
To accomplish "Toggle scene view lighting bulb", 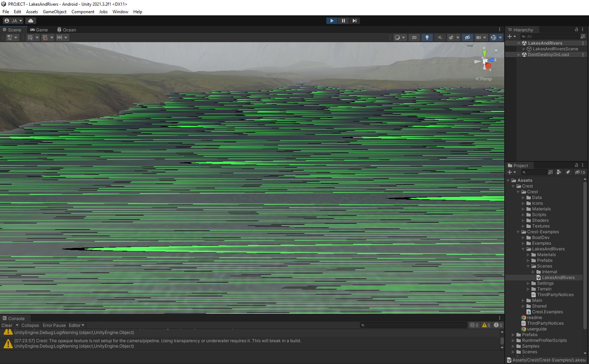I will 427,38.
